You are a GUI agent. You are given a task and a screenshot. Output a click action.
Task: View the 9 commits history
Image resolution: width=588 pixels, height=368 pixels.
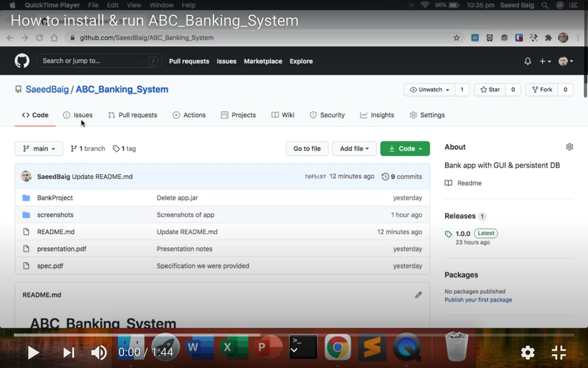(x=402, y=177)
